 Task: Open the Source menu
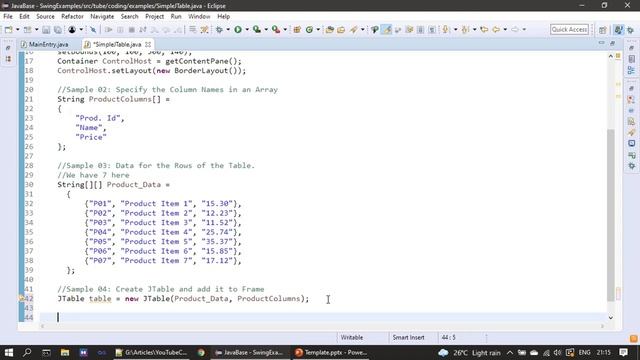pyautogui.click(x=45, y=16)
